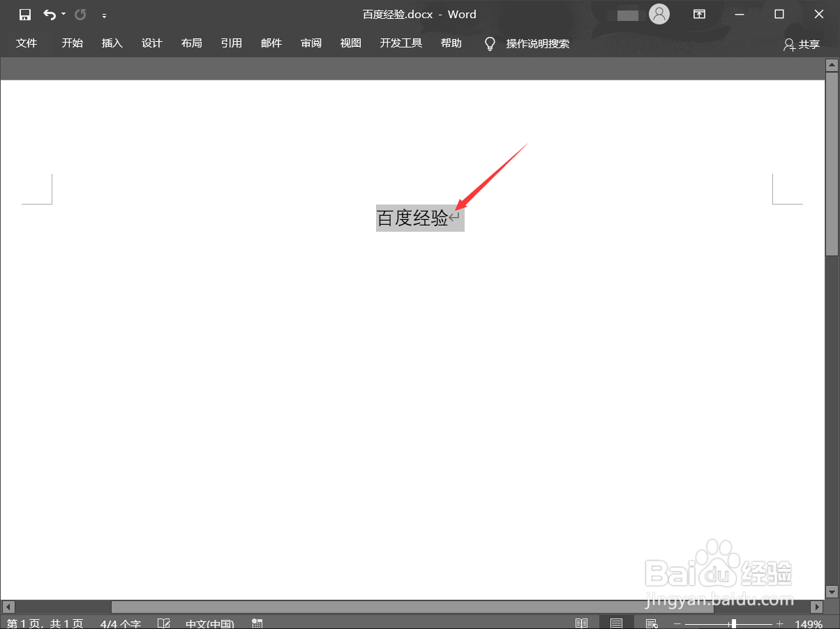Undo the last action
840x629 pixels.
[x=50, y=14]
